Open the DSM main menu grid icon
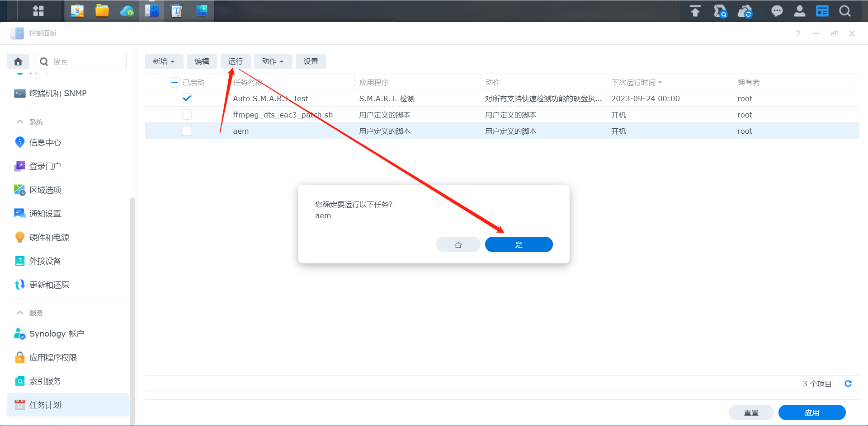The width and height of the screenshot is (868, 426). [38, 11]
